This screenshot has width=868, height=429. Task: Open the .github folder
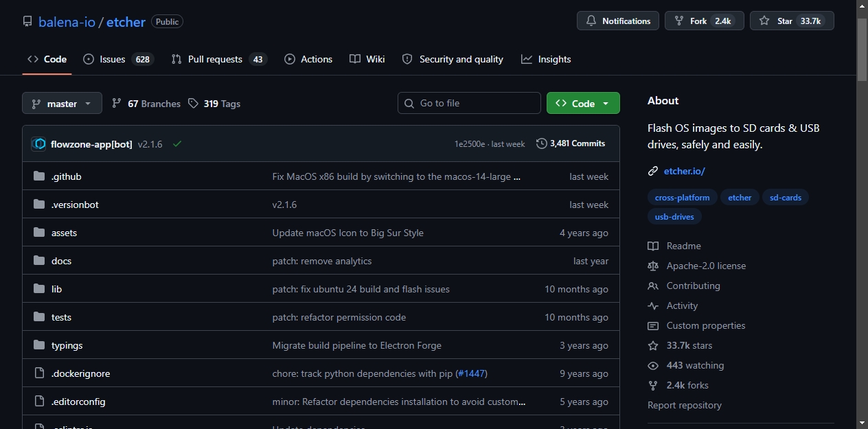(x=67, y=176)
